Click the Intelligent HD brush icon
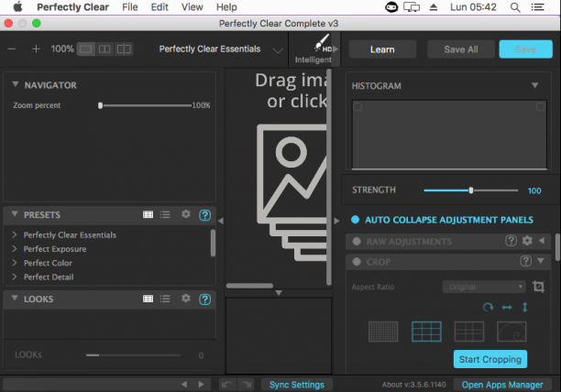 click(322, 43)
